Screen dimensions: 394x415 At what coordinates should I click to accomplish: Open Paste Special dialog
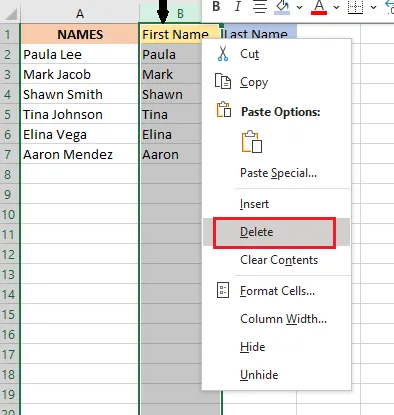(x=278, y=173)
